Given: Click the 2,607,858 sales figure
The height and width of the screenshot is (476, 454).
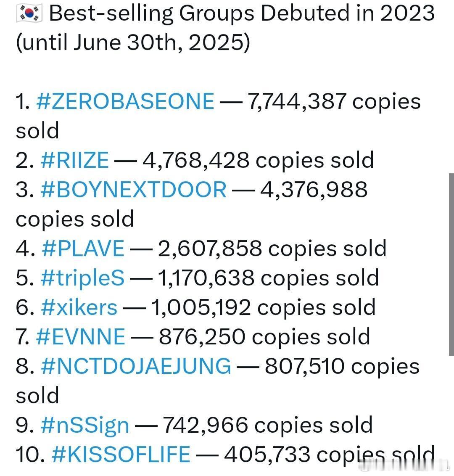Looking at the screenshot, I should pos(210,249).
